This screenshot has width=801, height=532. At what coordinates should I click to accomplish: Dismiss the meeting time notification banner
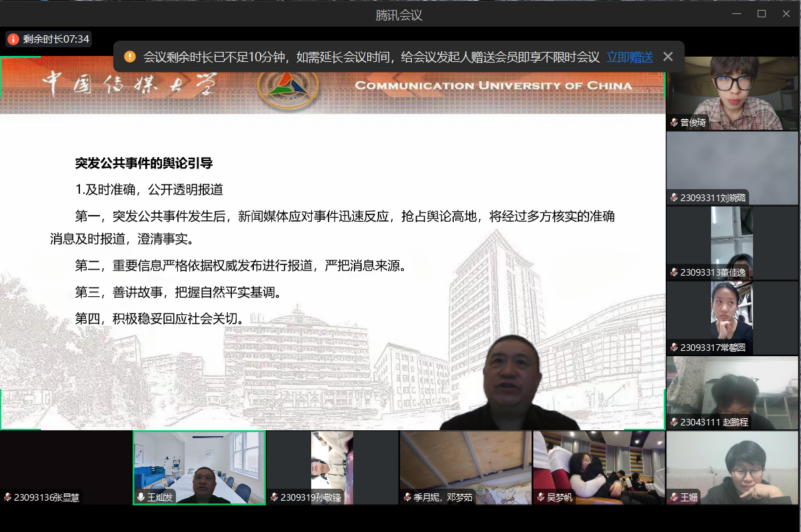point(668,57)
